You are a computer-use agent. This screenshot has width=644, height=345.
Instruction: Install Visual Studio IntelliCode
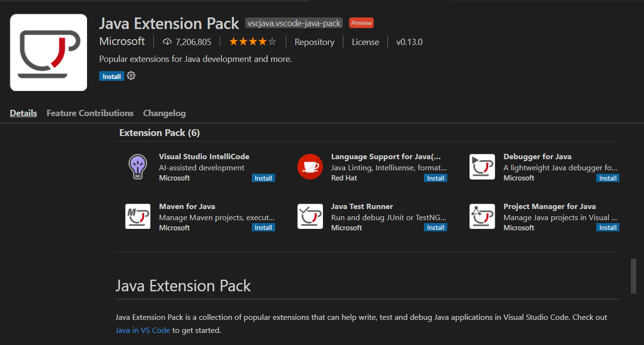coord(263,178)
